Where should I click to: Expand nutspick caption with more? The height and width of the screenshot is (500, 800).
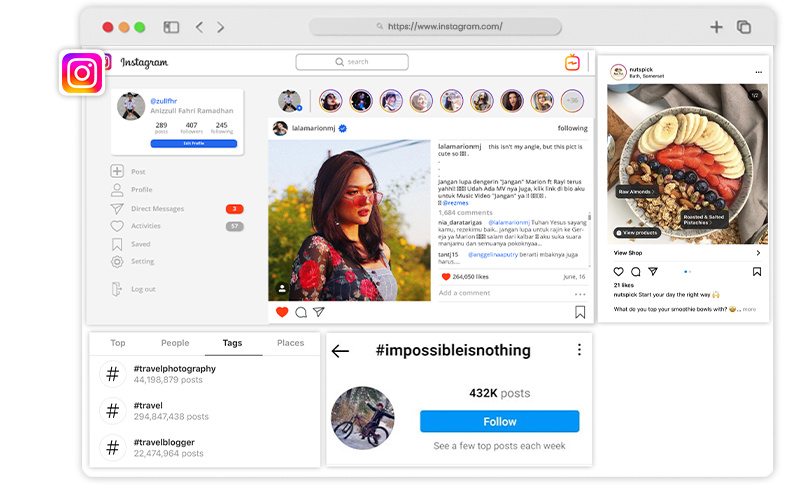pos(749,309)
